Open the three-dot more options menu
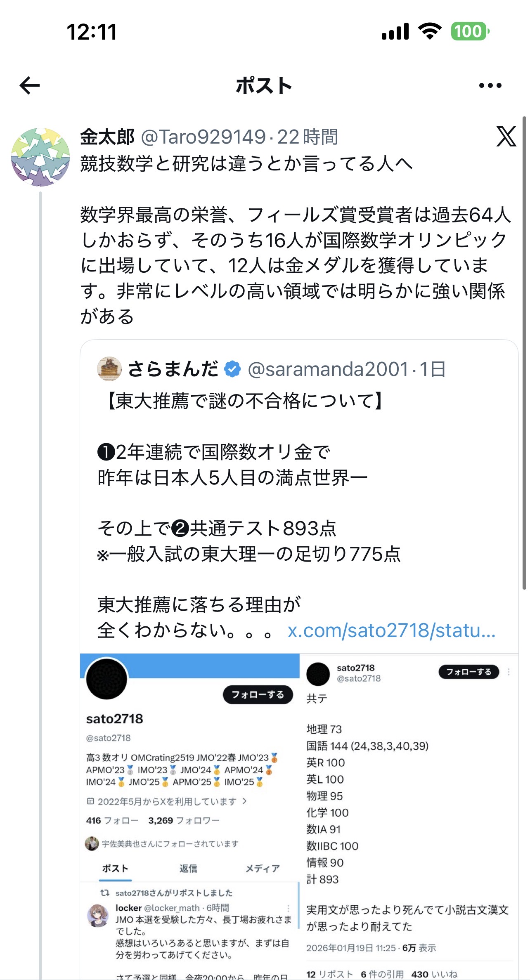 tap(490, 85)
